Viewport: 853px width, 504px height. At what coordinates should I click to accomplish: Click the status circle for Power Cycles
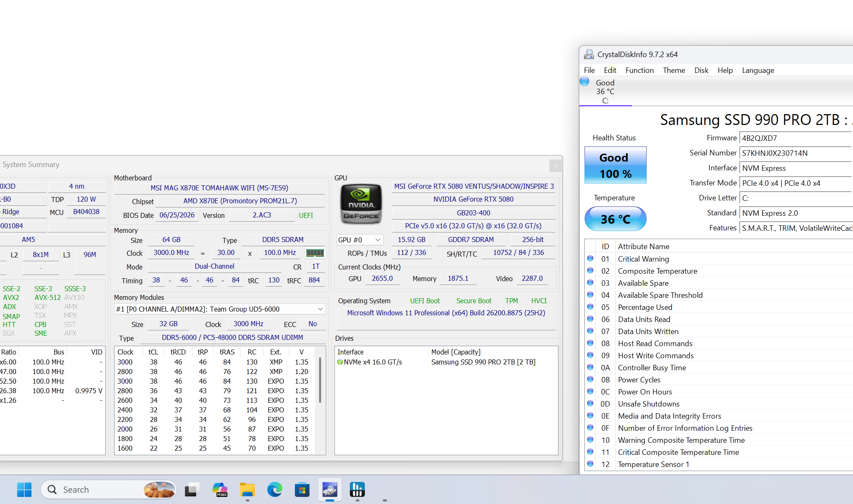(x=590, y=379)
